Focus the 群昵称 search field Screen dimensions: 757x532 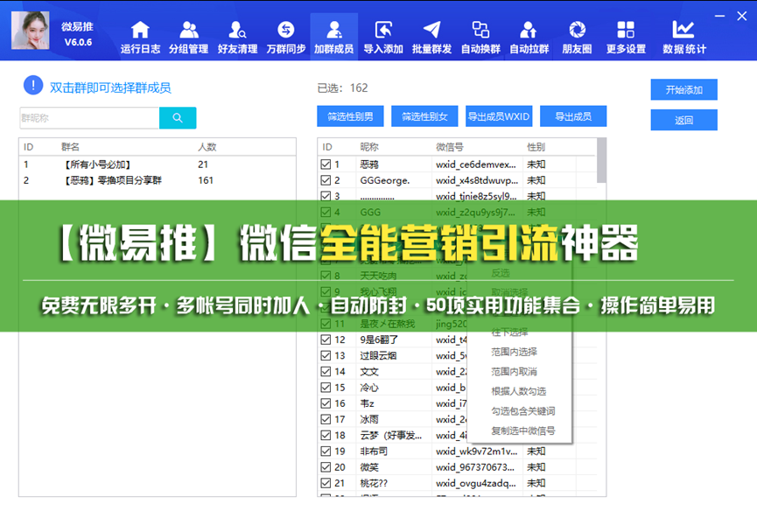[x=89, y=118]
